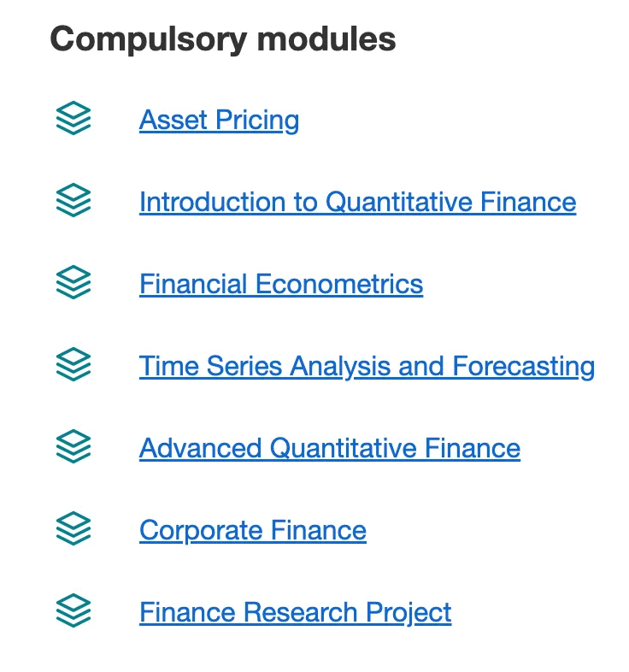Image resolution: width=629 pixels, height=672 pixels.
Task: Open Time Series Analysis and Forecasting
Action: click(367, 366)
